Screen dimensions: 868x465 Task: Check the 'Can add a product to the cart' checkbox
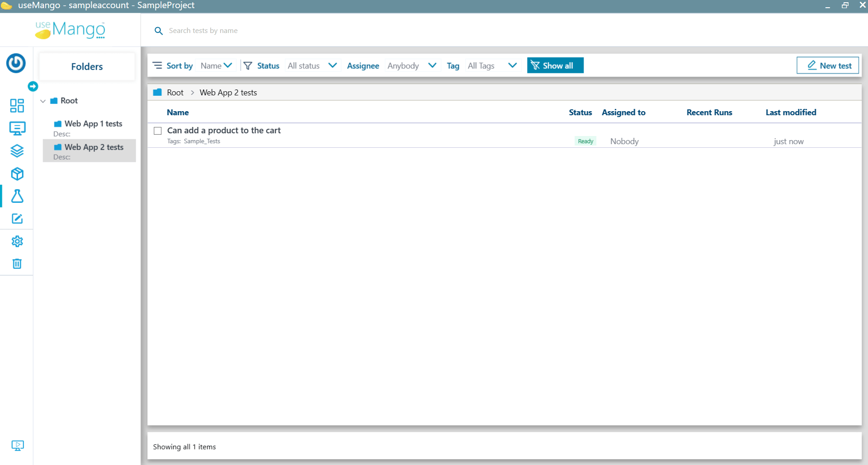coord(158,131)
